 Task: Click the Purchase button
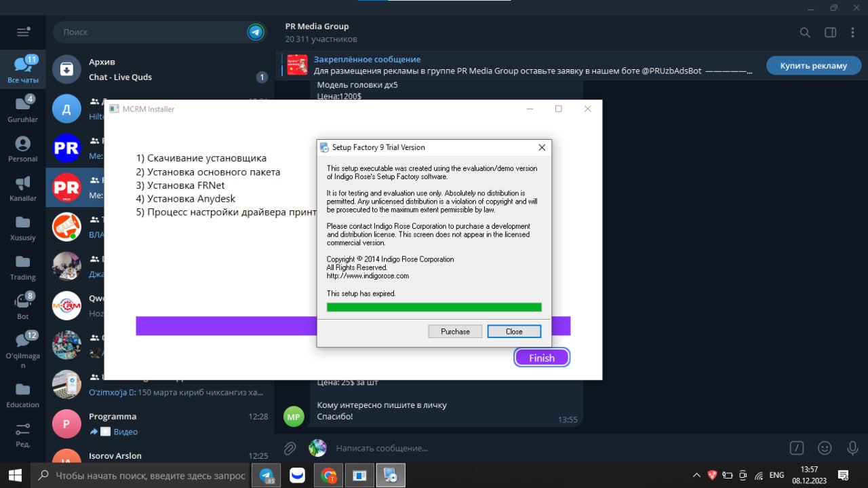[x=455, y=331]
